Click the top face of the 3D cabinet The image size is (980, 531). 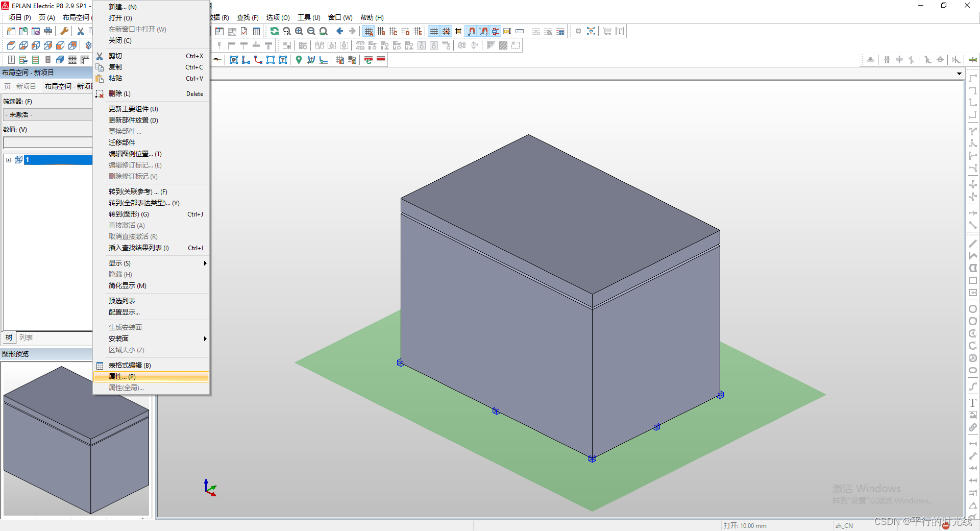560,214
